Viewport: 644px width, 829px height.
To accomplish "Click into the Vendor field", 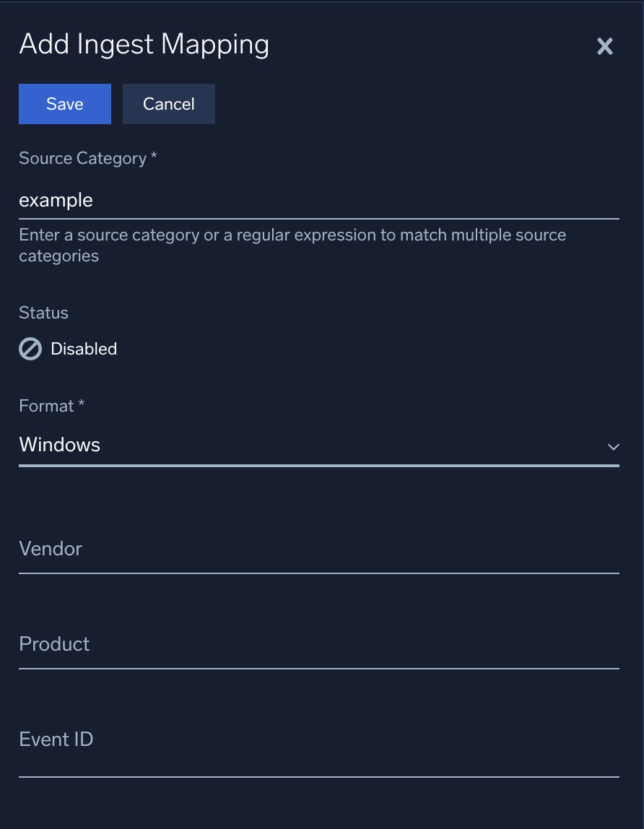I will coord(318,550).
